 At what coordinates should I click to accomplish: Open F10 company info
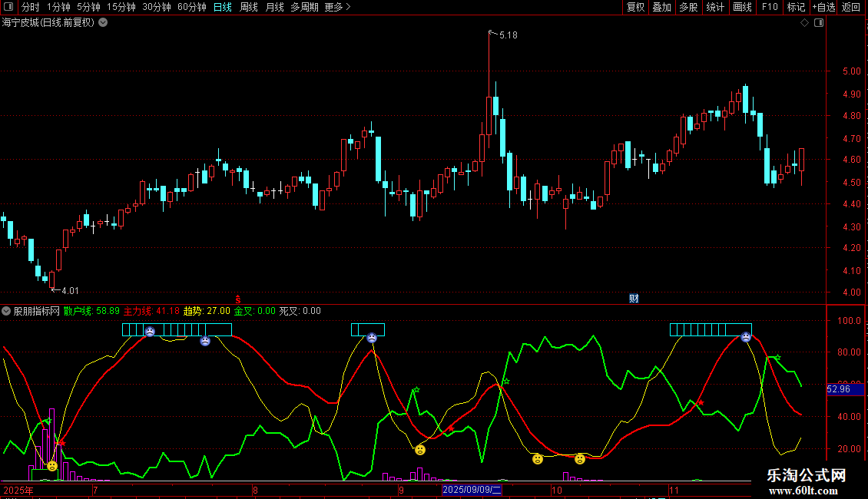(x=770, y=7)
